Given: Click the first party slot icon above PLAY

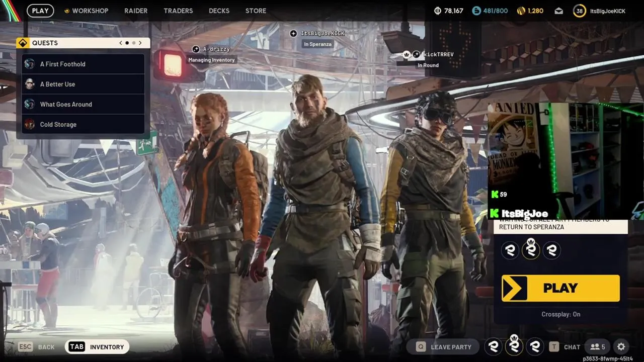Looking at the screenshot, I should coord(511,250).
